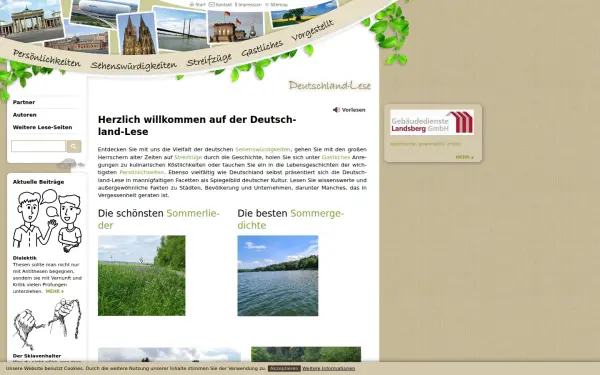Click the lake photo thumbnail

(x=278, y=276)
